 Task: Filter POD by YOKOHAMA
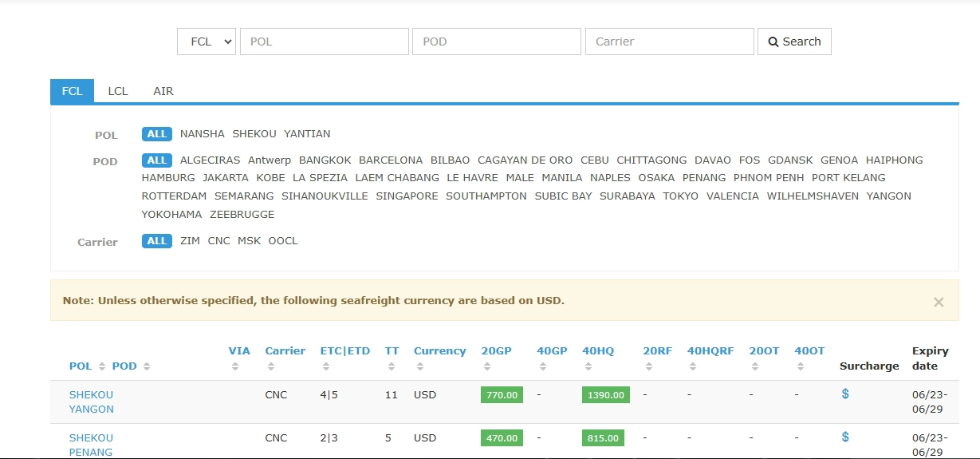[x=172, y=215]
